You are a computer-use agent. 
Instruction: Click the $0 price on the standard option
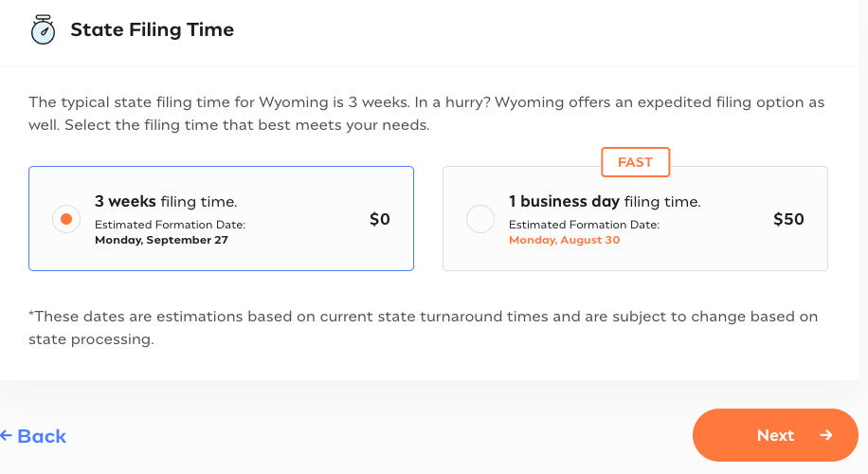click(x=380, y=219)
